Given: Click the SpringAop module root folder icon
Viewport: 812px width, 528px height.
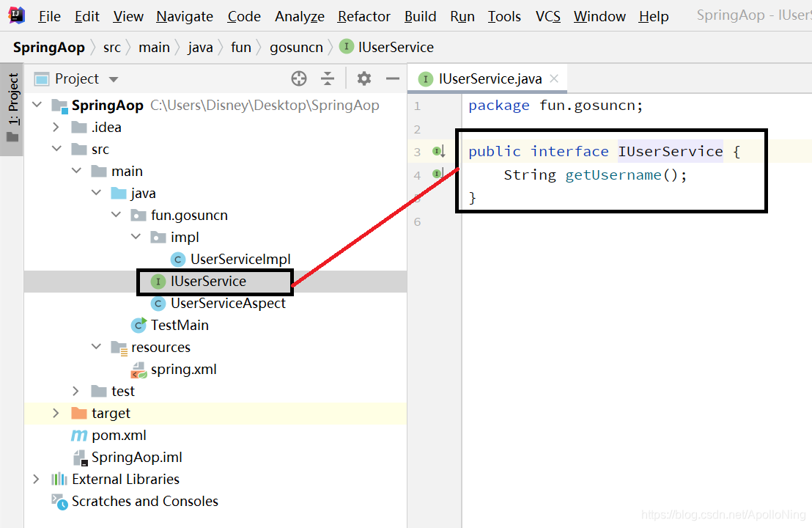Looking at the screenshot, I should pyautogui.click(x=59, y=106).
